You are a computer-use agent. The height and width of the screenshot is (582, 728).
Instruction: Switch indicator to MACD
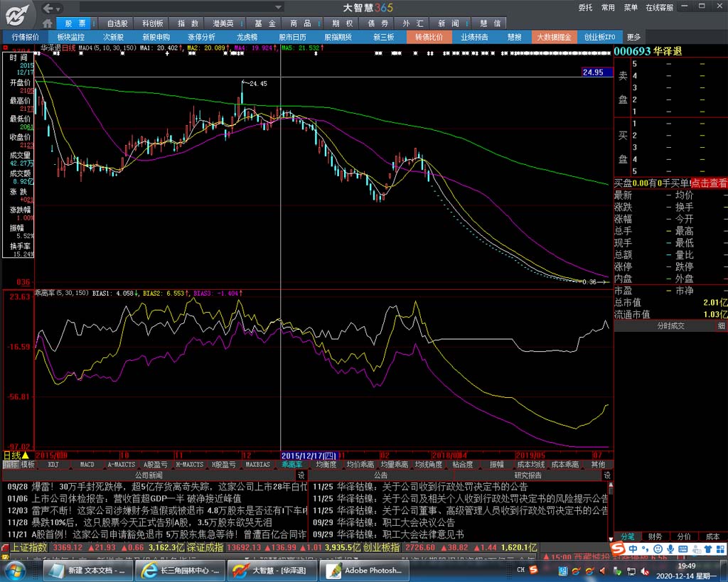pyautogui.click(x=87, y=465)
